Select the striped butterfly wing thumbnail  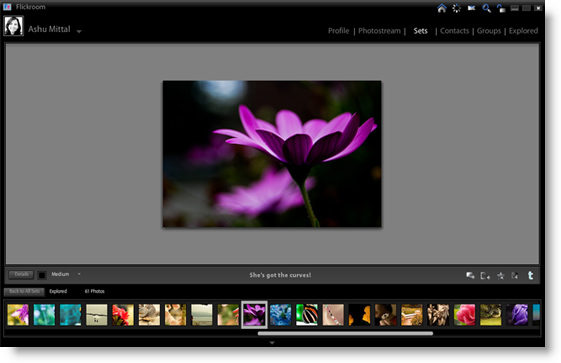[x=307, y=315]
